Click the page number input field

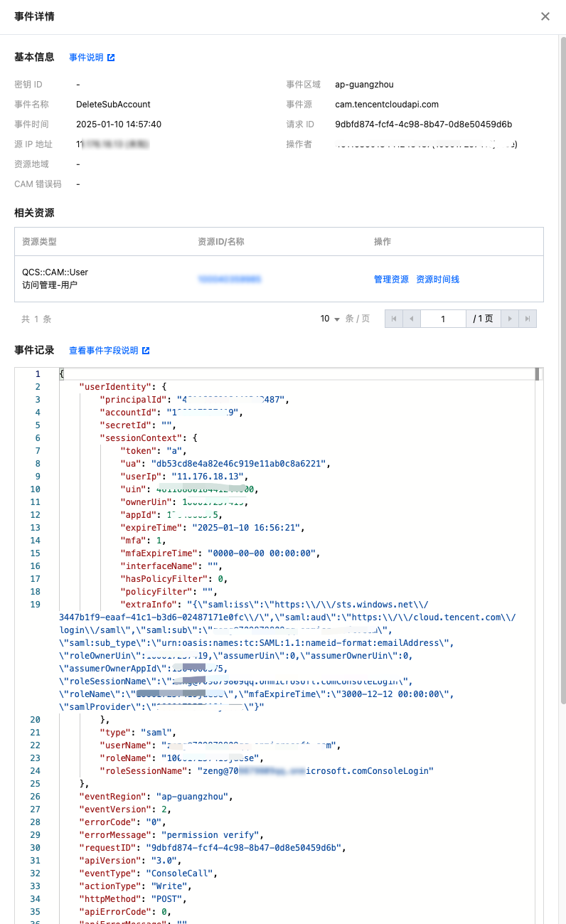(x=443, y=319)
